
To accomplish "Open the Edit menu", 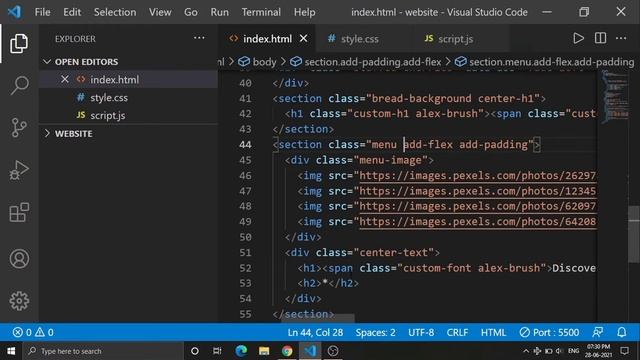I will point(72,12).
